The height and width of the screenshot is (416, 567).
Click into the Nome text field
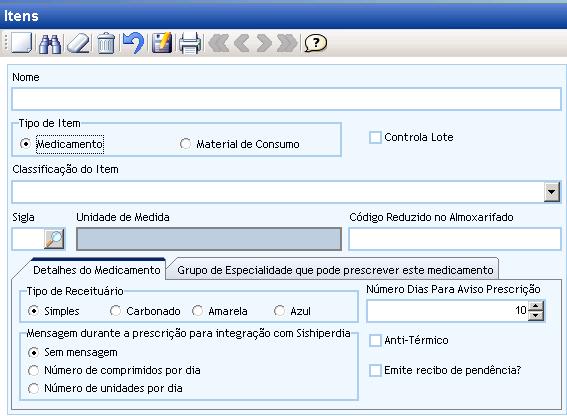click(286, 99)
